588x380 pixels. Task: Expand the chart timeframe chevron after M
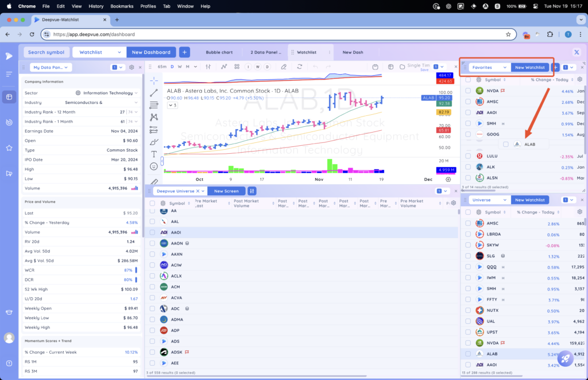click(x=195, y=67)
